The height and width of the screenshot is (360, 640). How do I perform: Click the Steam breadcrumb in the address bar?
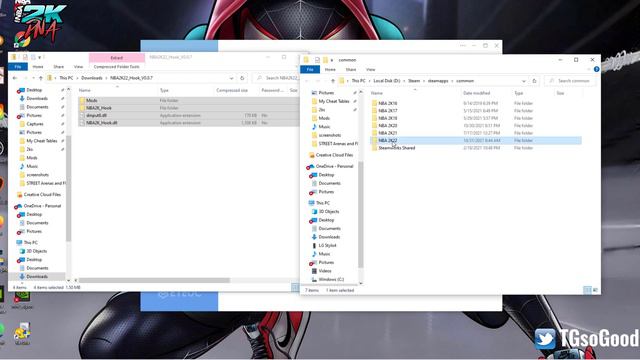[x=414, y=81]
